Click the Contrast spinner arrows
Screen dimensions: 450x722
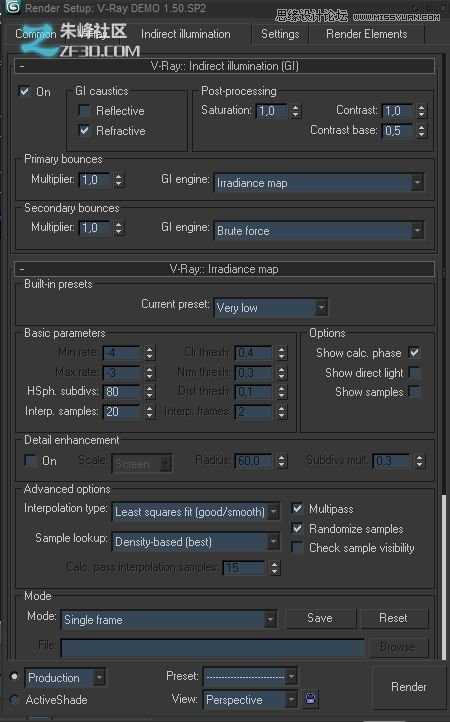click(x=421, y=111)
